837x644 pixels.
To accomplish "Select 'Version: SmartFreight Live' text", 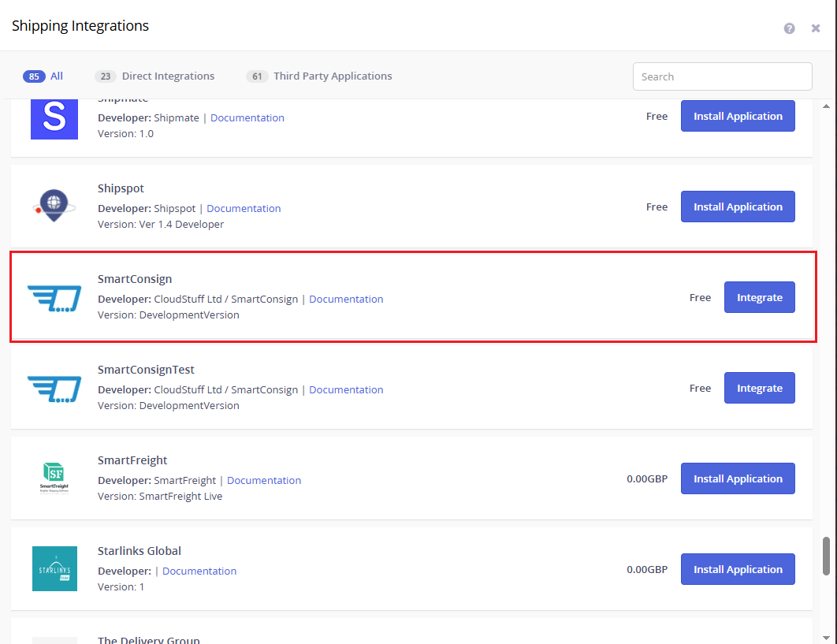I will (160, 496).
